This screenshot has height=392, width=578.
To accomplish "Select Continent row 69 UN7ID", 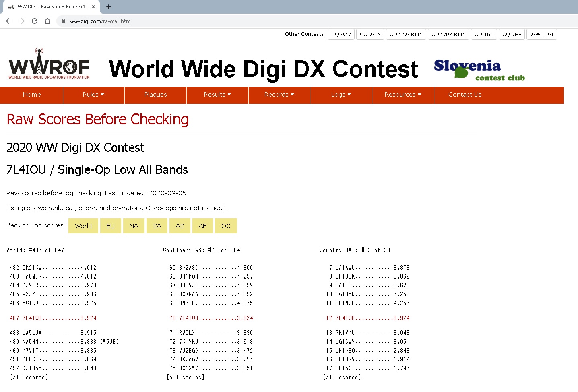I will (x=211, y=303).
